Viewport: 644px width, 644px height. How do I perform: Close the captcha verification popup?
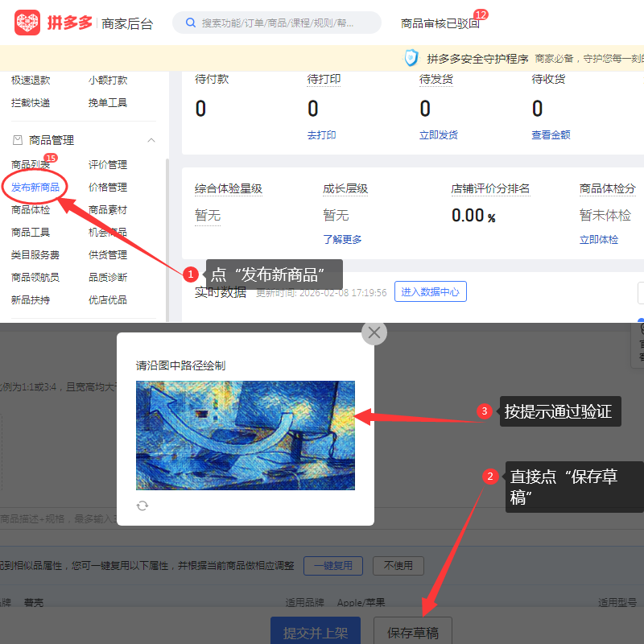[x=374, y=332]
